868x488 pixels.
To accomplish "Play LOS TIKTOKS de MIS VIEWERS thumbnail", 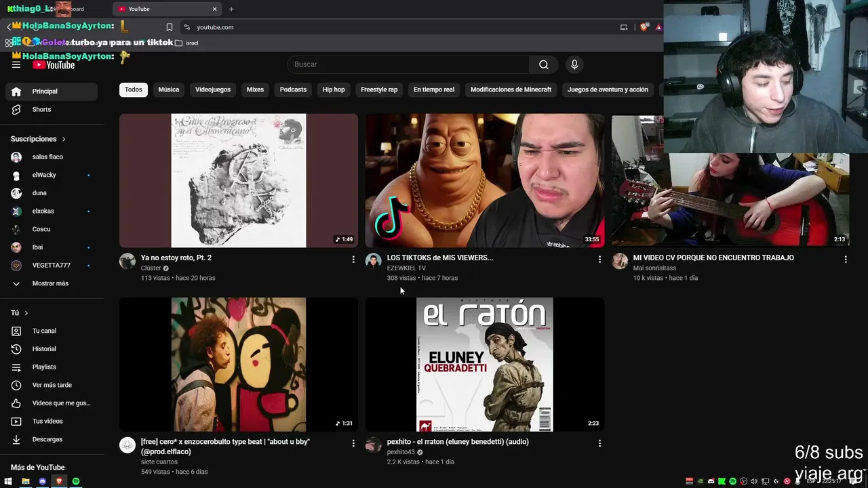I will (x=485, y=181).
